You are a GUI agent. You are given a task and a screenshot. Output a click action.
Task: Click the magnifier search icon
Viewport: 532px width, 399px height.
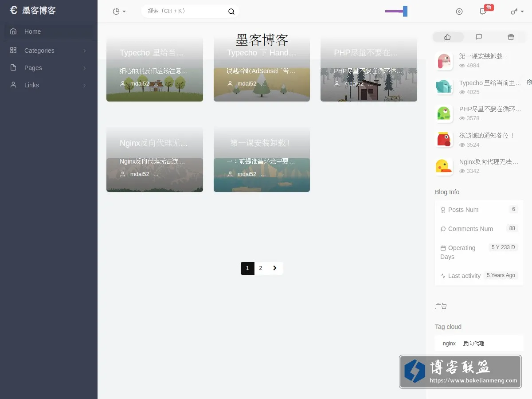pos(231,12)
